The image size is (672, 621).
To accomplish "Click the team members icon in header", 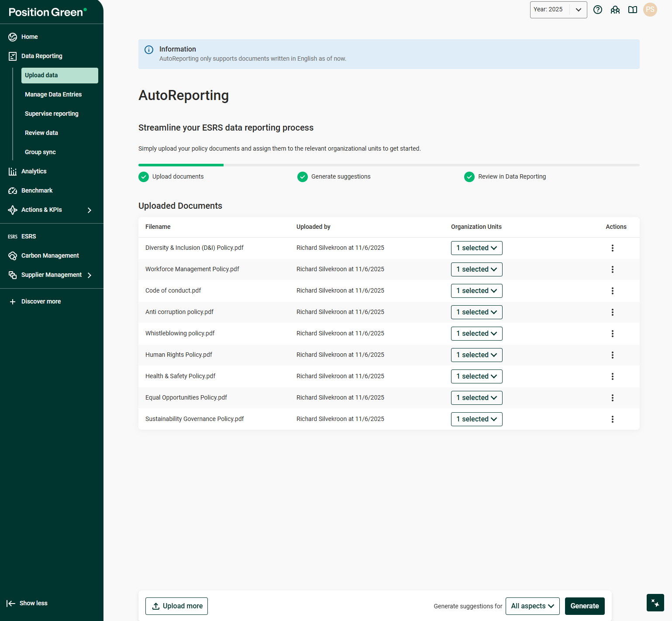I will pos(615,10).
